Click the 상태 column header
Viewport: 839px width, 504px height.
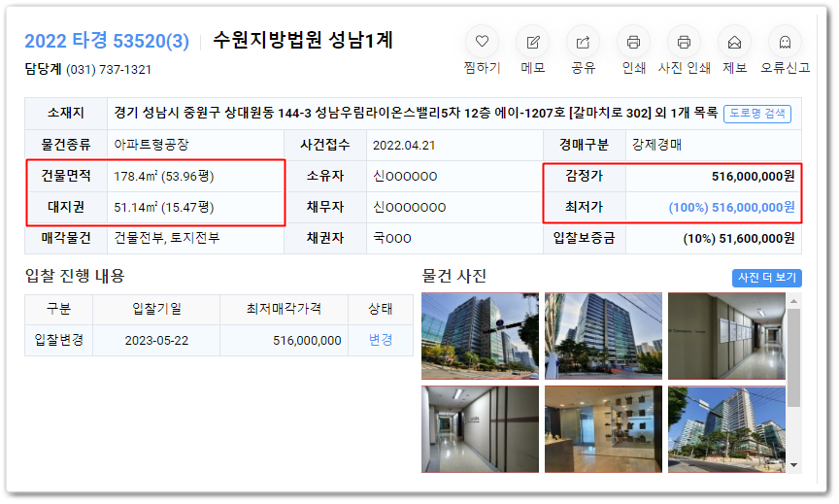tap(381, 309)
